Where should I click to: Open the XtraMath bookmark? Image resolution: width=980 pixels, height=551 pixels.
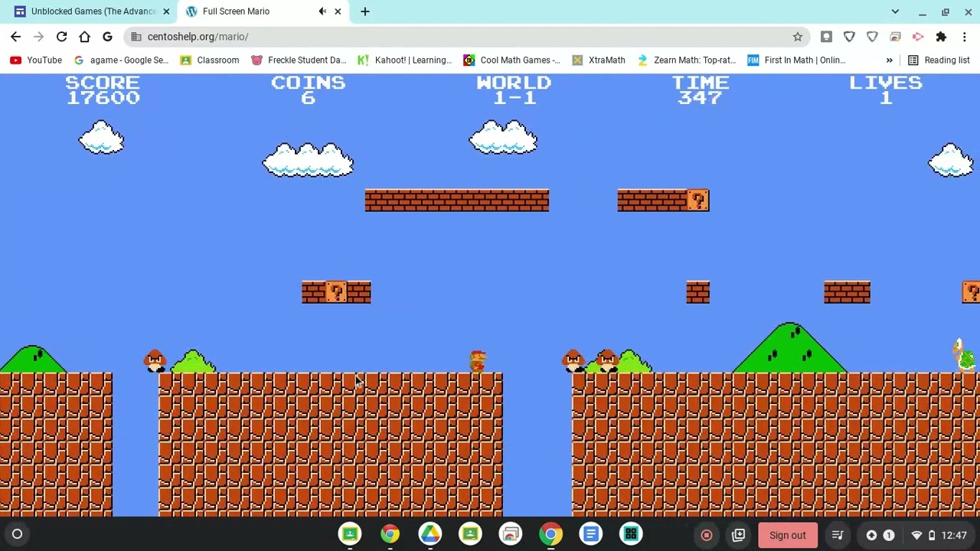tap(598, 60)
